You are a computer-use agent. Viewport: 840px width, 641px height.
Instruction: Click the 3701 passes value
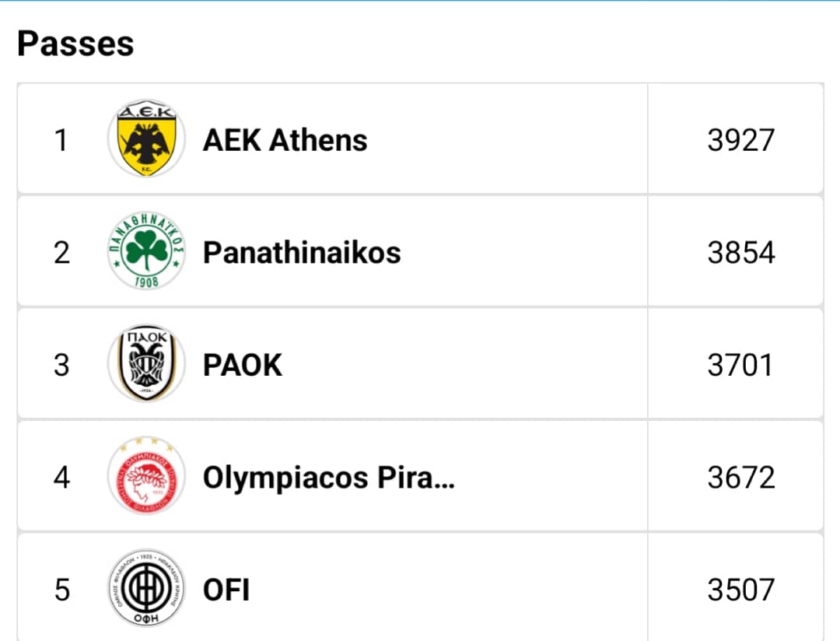click(x=740, y=366)
